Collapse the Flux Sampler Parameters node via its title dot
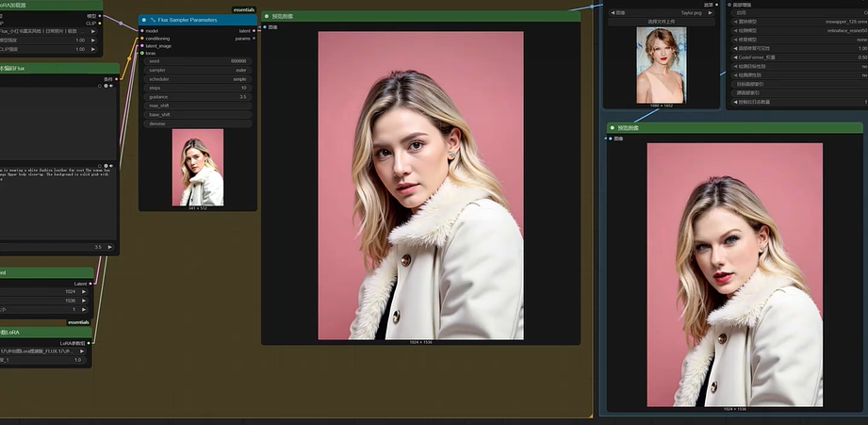 (x=144, y=20)
